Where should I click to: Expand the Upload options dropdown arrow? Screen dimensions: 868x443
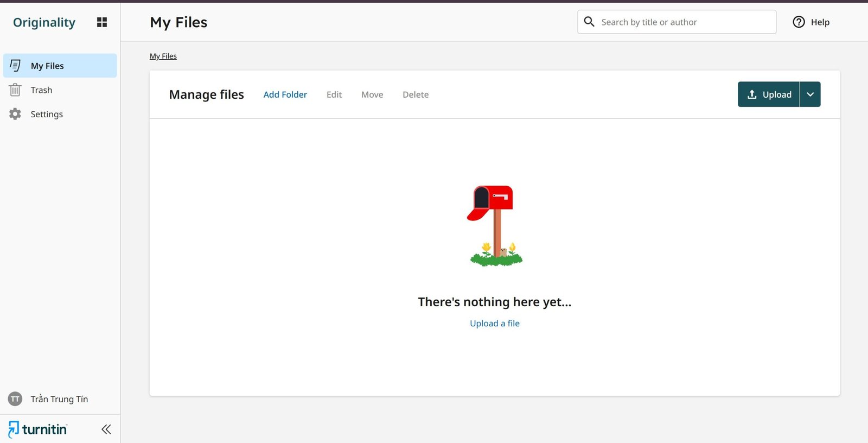click(810, 94)
